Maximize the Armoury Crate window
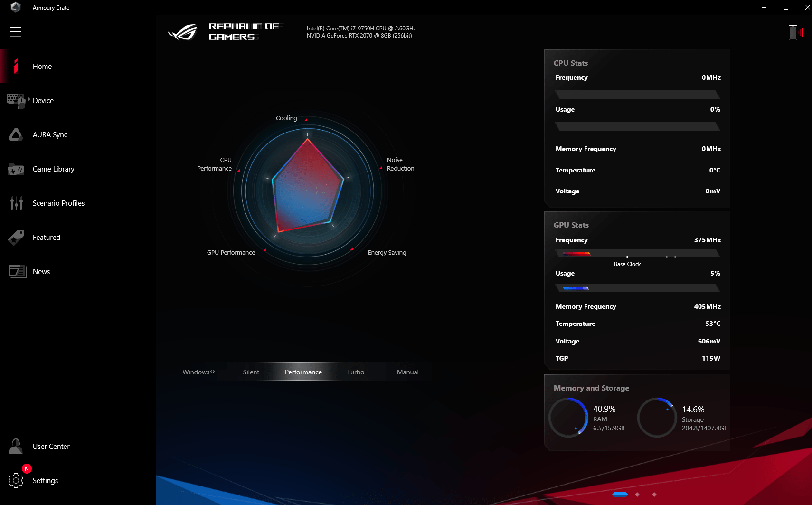This screenshot has height=505, width=812. 786,7
